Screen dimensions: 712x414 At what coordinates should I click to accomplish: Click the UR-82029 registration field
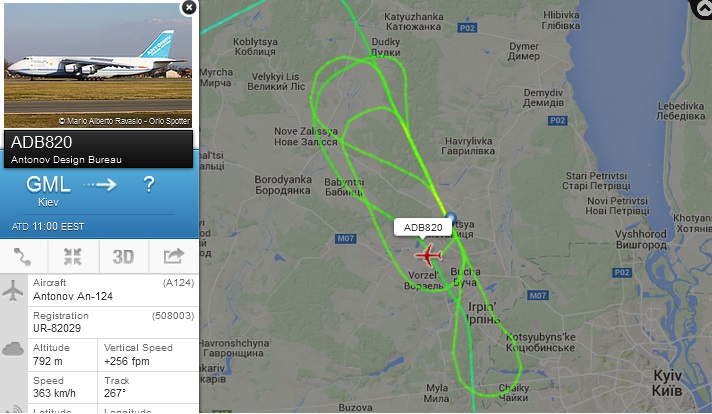114,322
